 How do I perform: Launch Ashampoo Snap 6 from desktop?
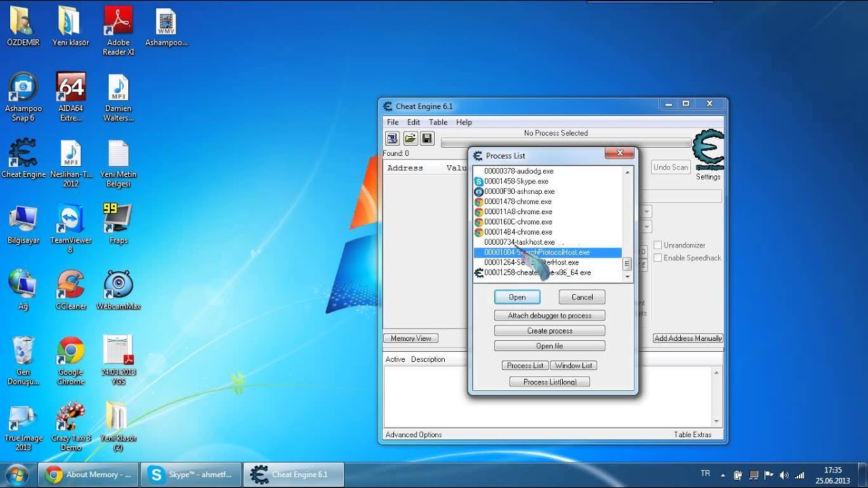pyautogui.click(x=23, y=97)
